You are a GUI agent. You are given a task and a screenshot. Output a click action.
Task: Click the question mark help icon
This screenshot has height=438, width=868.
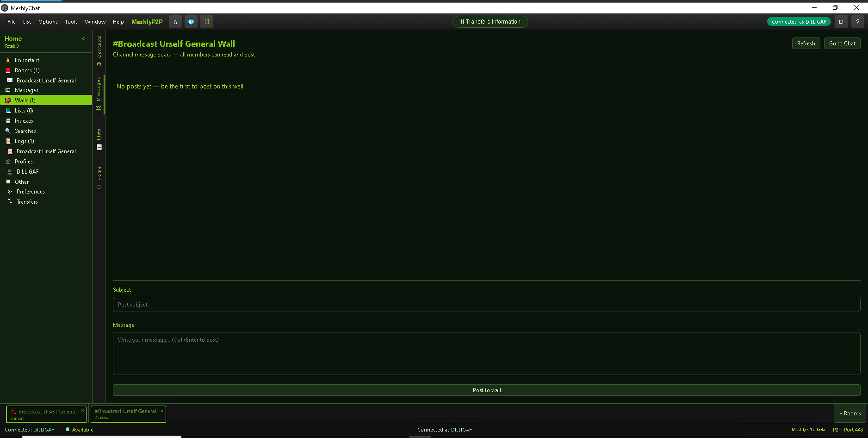point(857,22)
